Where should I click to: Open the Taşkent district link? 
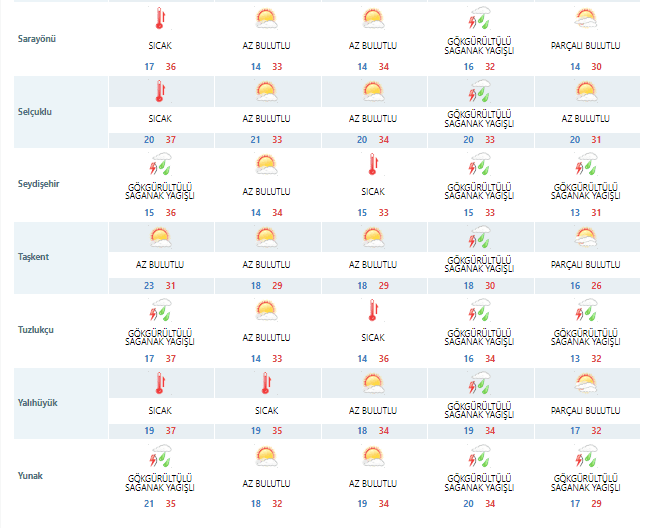pos(35,257)
